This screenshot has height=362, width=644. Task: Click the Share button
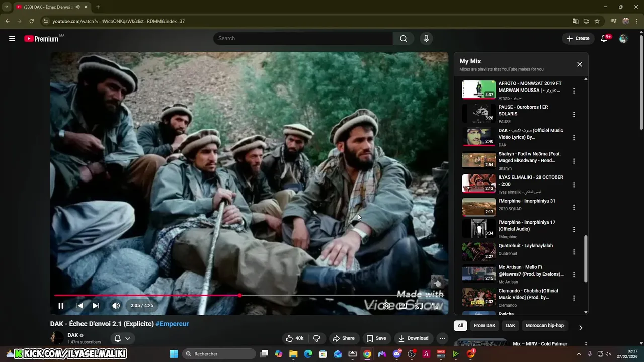tap(344, 338)
